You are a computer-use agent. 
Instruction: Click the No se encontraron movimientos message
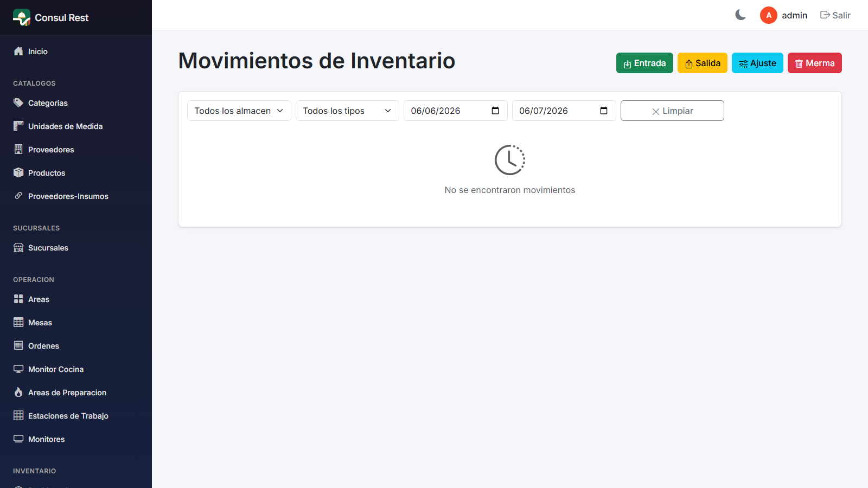510,190
